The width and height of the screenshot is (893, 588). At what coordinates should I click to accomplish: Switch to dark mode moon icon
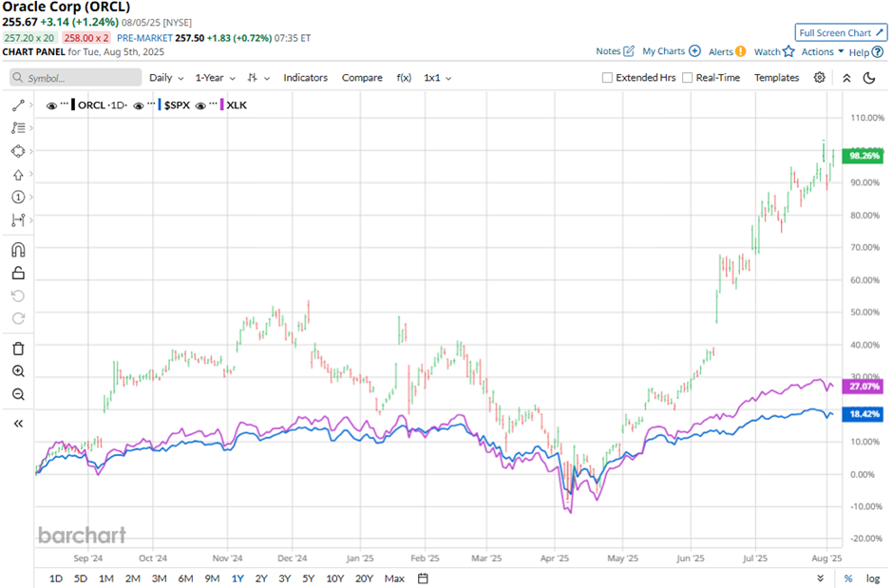click(869, 78)
